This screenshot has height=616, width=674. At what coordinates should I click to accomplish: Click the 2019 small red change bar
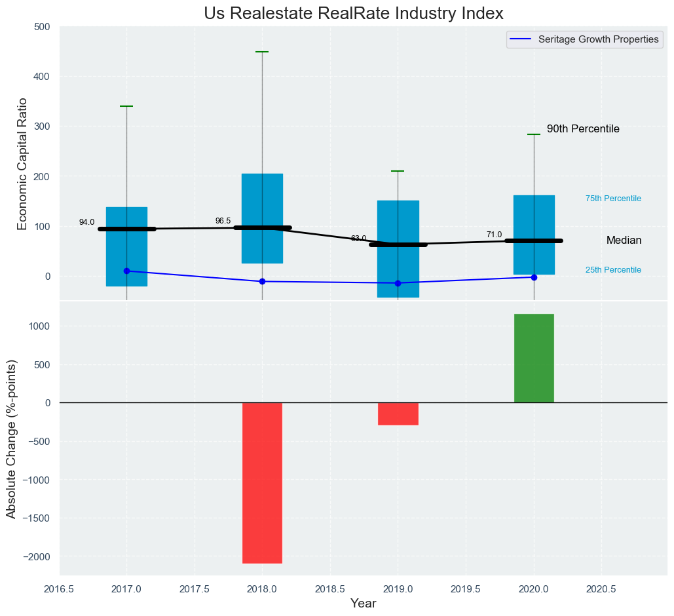[x=398, y=414]
